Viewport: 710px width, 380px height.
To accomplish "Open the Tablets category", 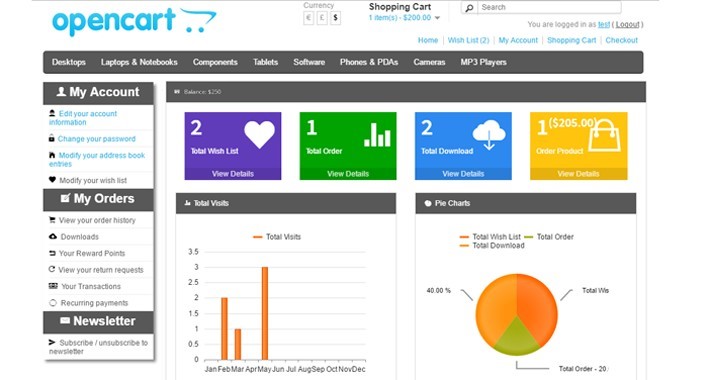I will [265, 62].
